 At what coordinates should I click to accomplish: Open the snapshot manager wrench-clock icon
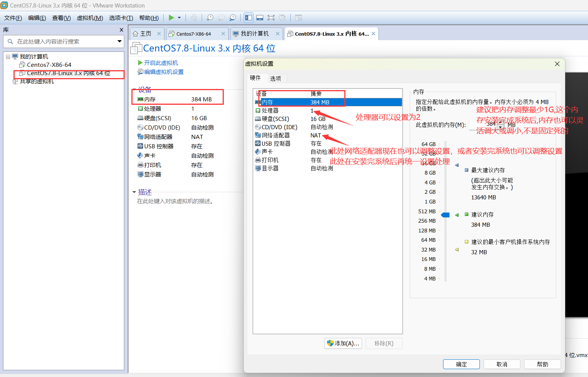click(x=233, y=18)
